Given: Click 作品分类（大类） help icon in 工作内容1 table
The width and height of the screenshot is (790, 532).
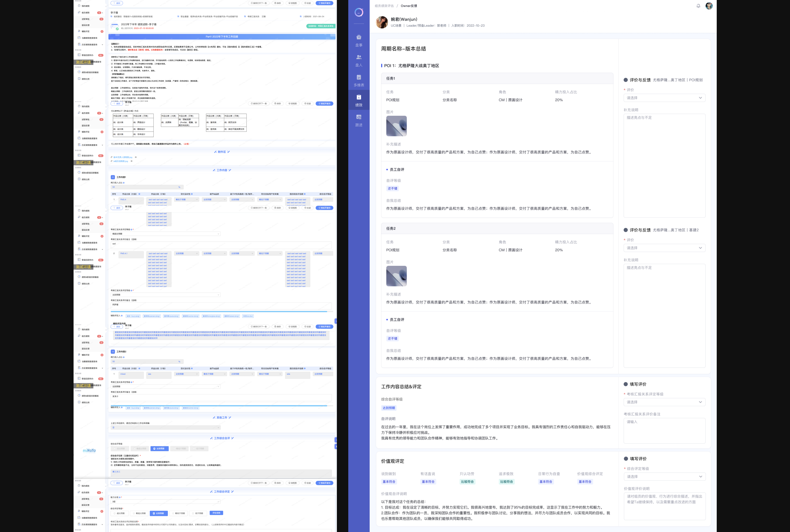Looking at the screenshot, I should coord(139,194).
